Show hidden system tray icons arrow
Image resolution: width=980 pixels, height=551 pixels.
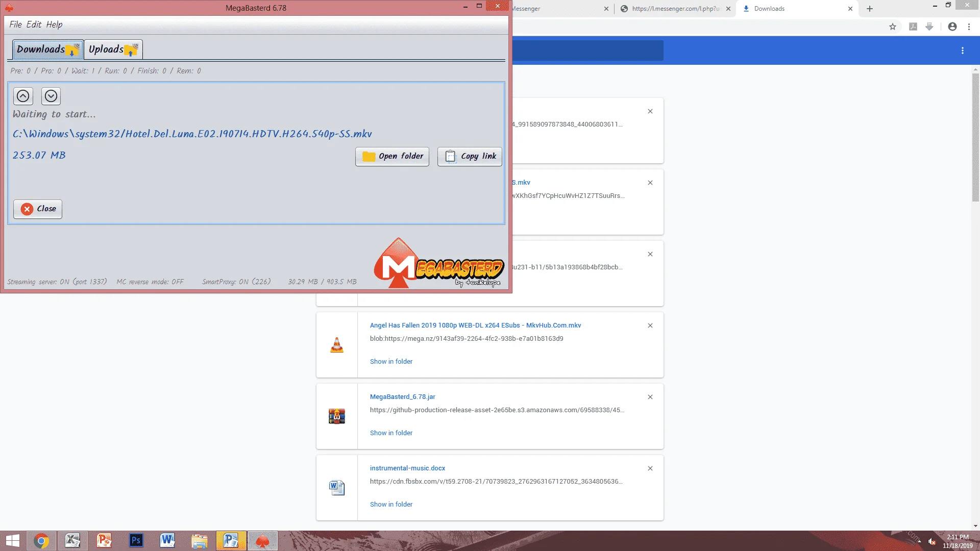click(920, 541)
